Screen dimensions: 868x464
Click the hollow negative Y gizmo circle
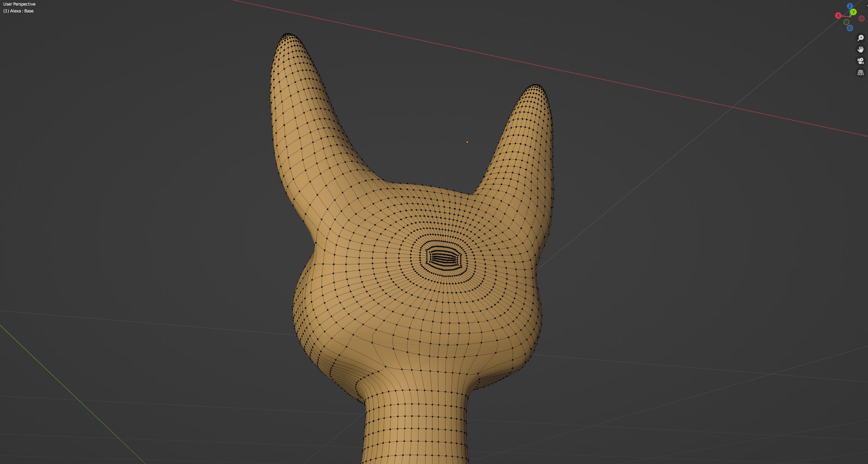(846, 22)
